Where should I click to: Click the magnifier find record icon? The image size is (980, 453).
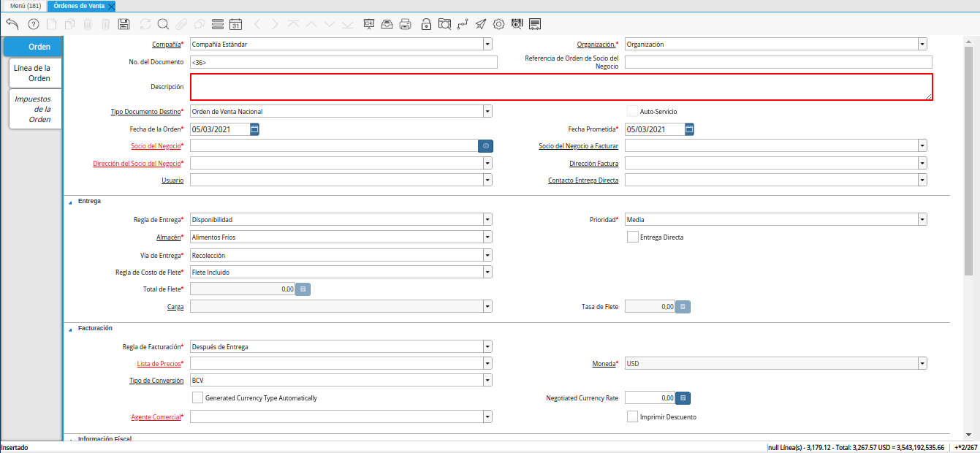click(x=163, y=24)
